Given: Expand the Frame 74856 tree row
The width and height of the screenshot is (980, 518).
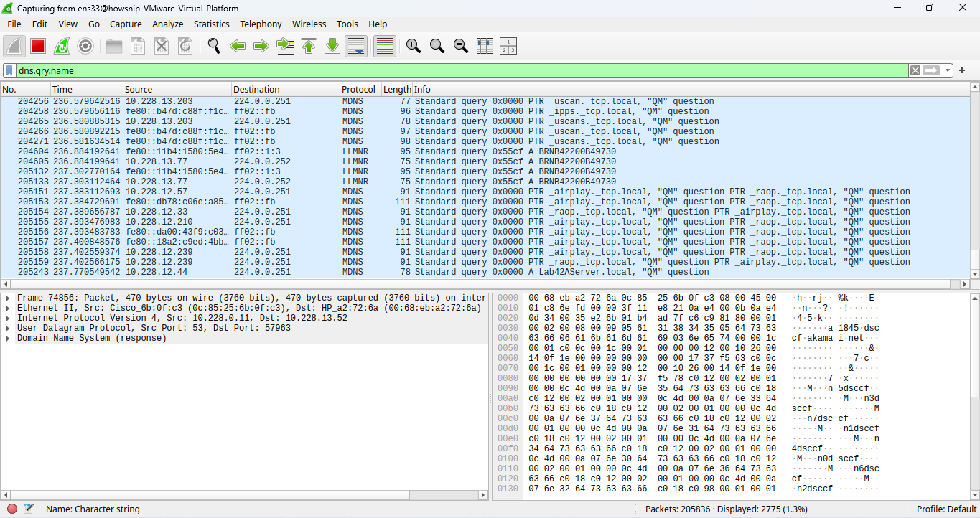Looking at the screenshot, I should click(x=7, y=298).
